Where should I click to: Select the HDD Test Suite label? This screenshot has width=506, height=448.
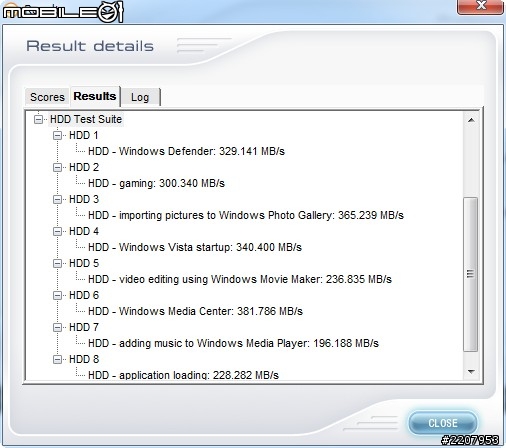86,119
